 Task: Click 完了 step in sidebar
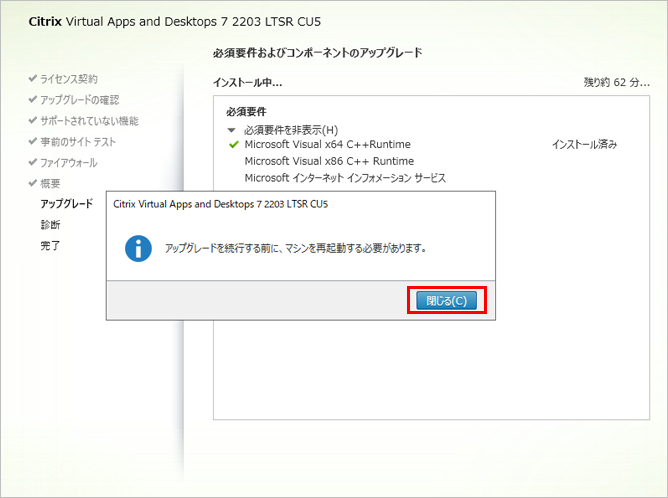pyautogui.click(x=50, y=245)
